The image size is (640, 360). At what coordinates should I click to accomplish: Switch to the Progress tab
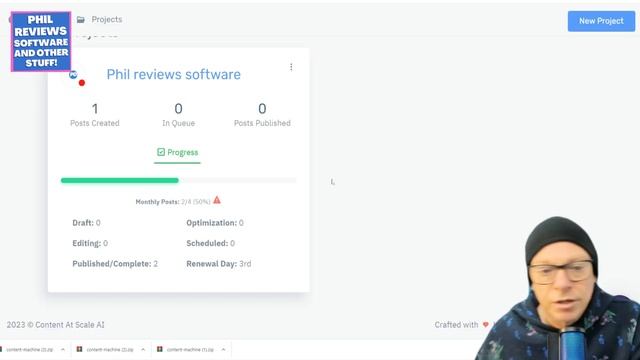(177, 153)
